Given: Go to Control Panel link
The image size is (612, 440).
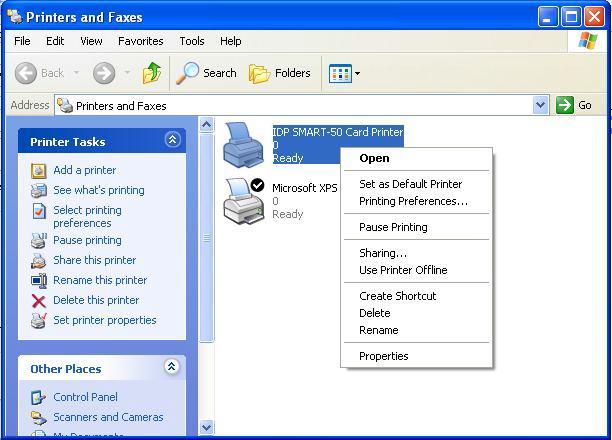Looking at the screenshot, I should pyautogui.click(x=85, y=397).
